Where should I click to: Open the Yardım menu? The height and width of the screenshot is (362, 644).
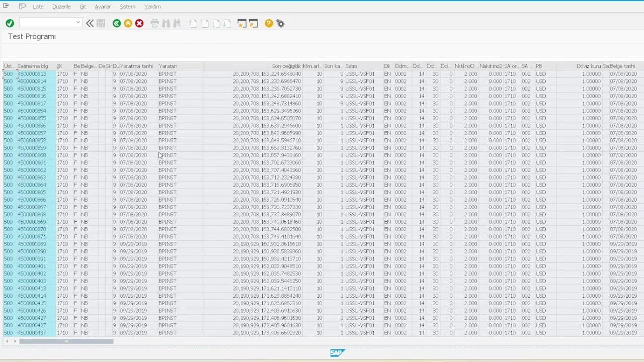click(152, 7)
